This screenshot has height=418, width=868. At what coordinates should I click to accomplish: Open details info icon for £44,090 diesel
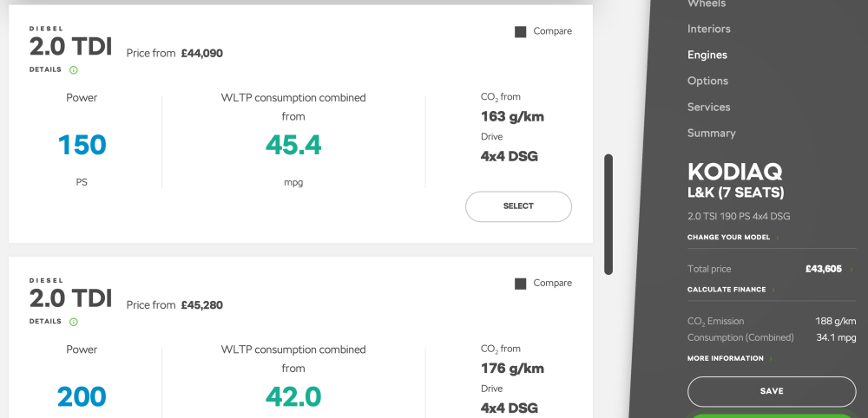(74, 70)
